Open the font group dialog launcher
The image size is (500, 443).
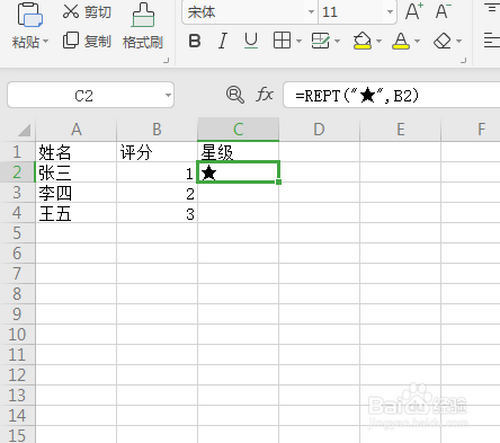(463, 60)
